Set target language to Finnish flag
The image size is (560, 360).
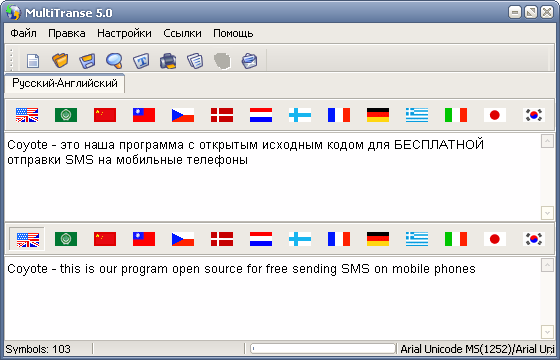pyautogui.click(x=300, y=239)
